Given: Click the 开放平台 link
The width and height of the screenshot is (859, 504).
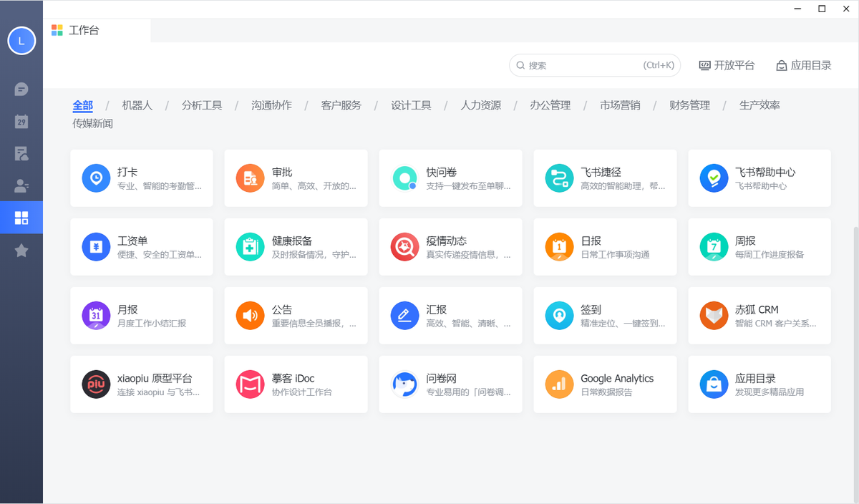Looking at the screenshot, I should (x=727, y=65).
